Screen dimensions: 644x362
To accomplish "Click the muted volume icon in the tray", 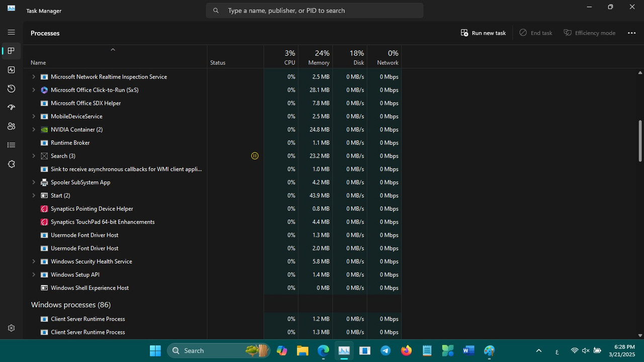I will point(586,350).
